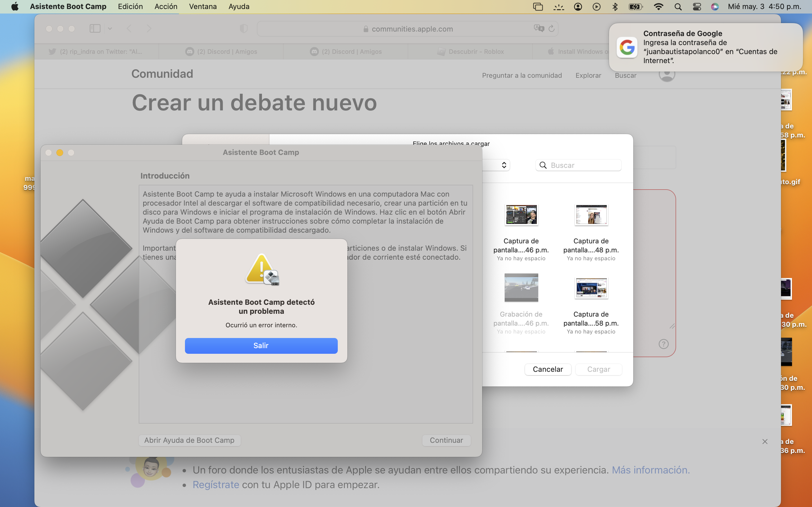Open Spotlight search magnifier in menu bar
The width and height of the screenshot is (812, 507).
pos(678,7)
